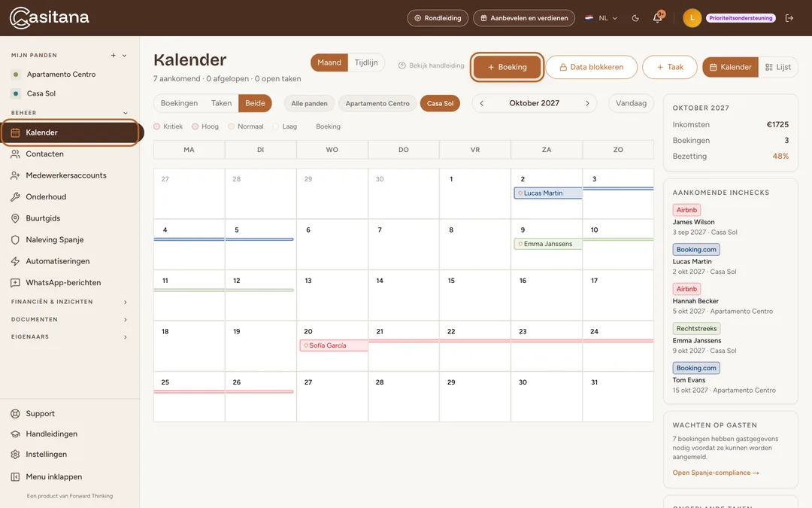
Task: Switch to Tijdlijn view
Action: (x=366, y=62)
